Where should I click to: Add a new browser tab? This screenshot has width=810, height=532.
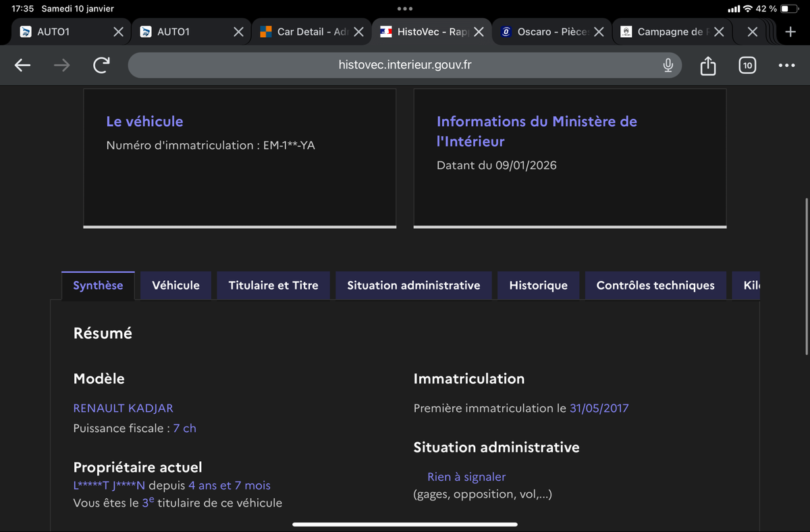(790, 32)
